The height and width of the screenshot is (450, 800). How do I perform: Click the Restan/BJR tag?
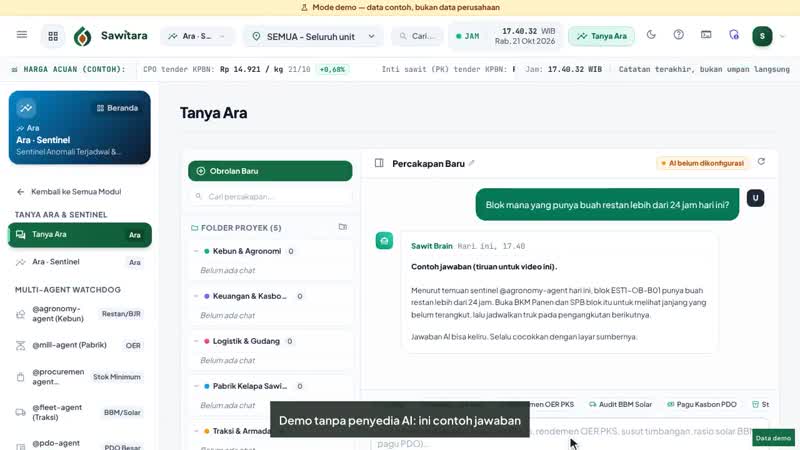click(x=121, y=314)
